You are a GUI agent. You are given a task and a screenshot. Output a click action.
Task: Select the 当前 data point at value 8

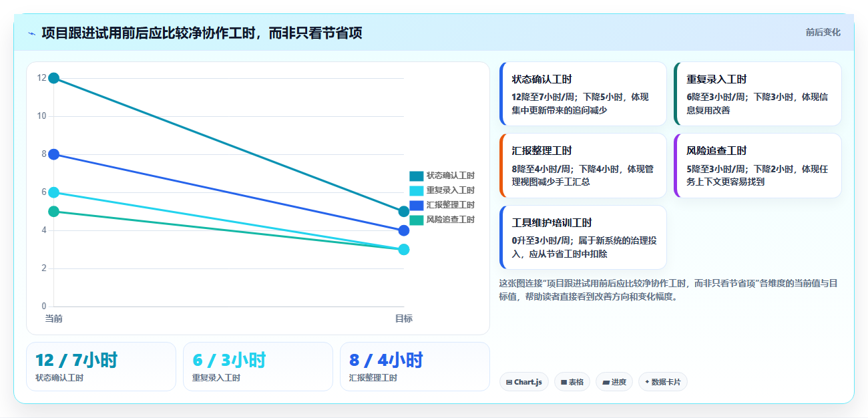(54, 154)
